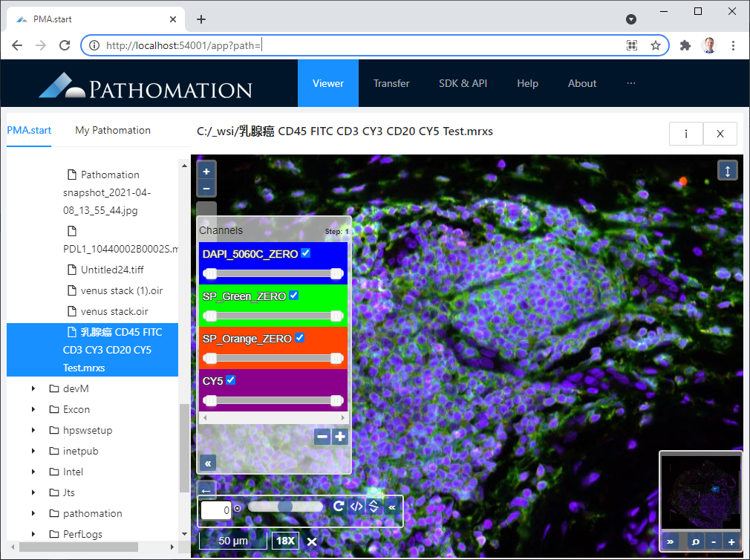Expand the devM folder
Screen dimensions: 750x560
(x=33, y=388)
